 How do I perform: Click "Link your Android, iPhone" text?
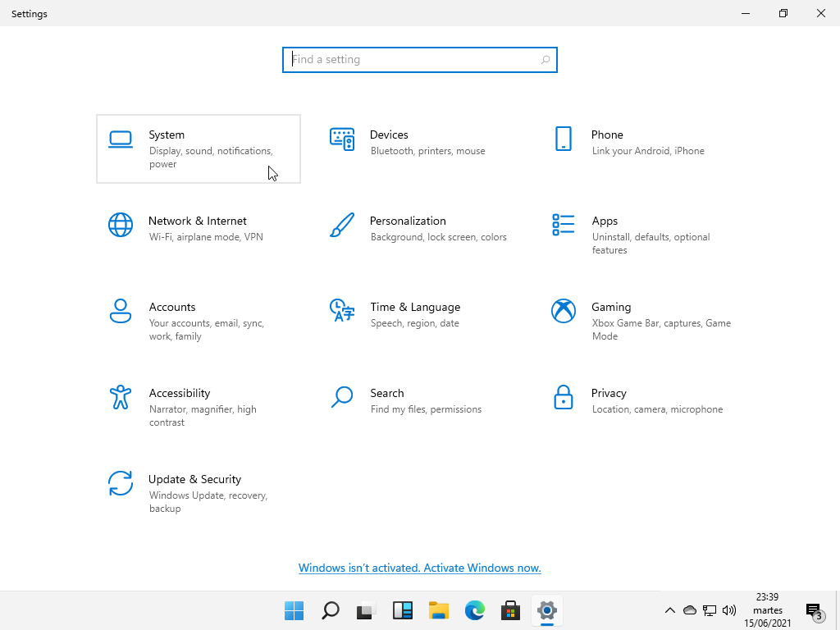coord(648,151)
